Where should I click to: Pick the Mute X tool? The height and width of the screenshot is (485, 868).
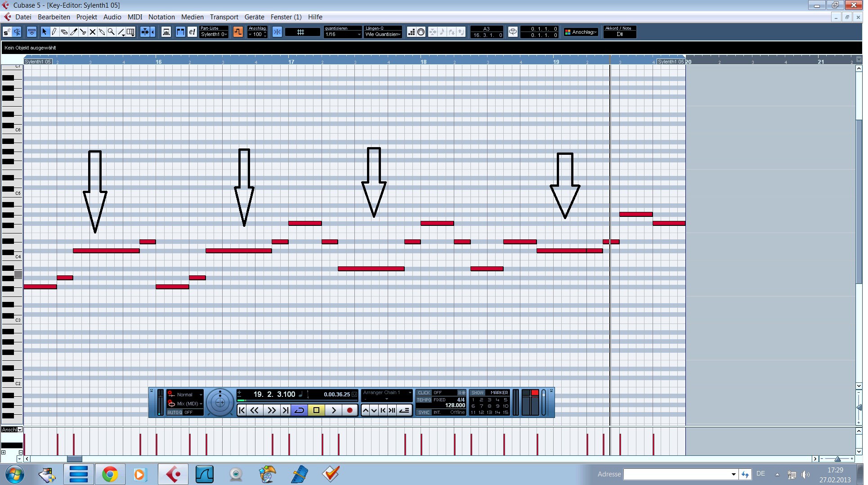pos(92,32)
